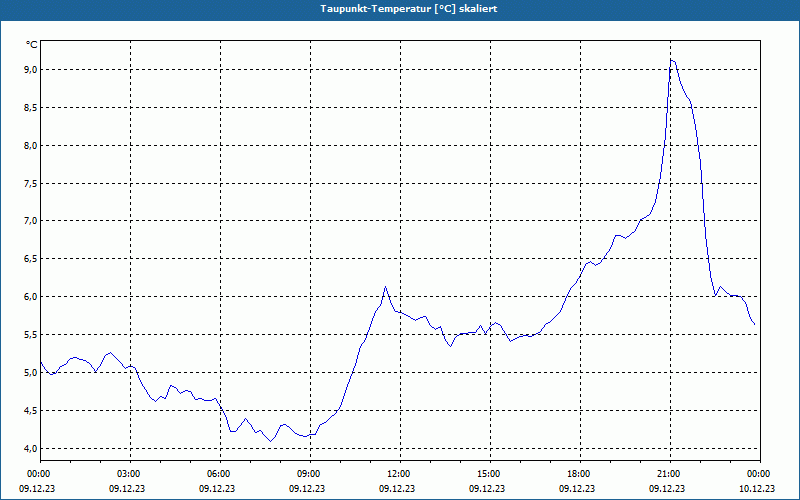The height and width of the screenshot is (500, 800).
Task: Click the 7,0 y-axis value
Action: pyautogui.click(x=31, y=221)
